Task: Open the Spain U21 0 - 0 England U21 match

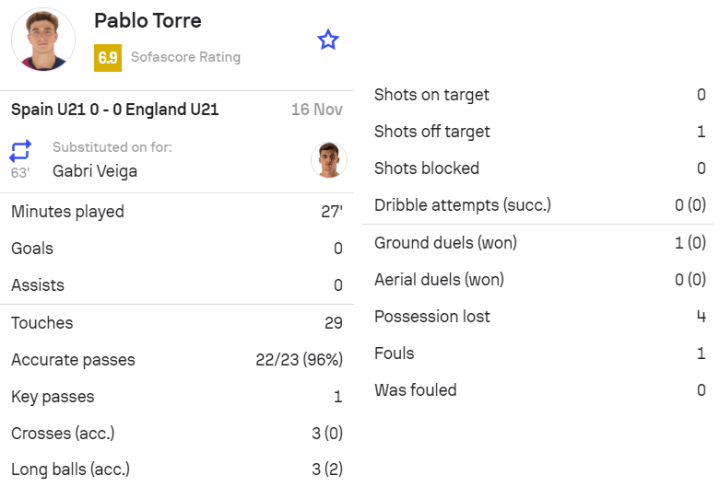Action: (115, 110)
